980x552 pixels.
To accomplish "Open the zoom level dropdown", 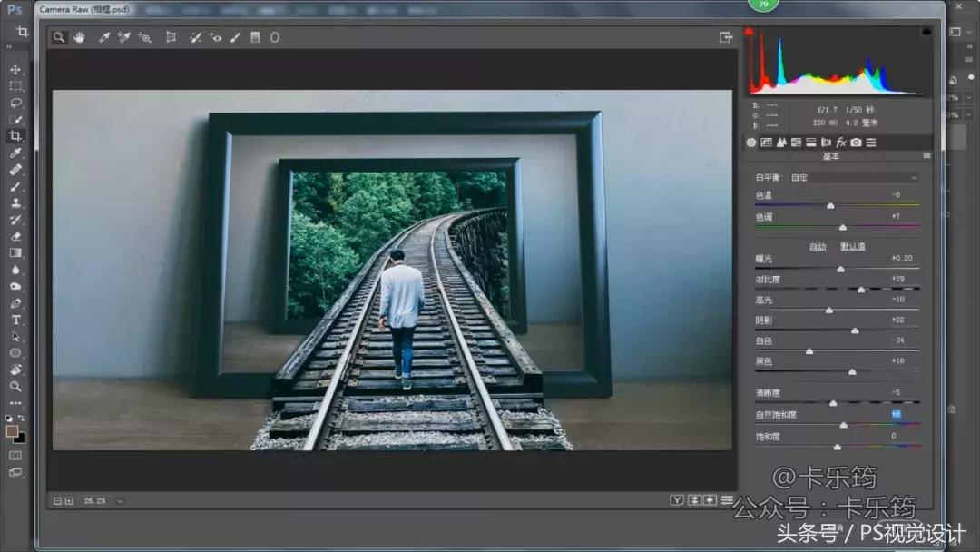I will (x=120, y=500).
